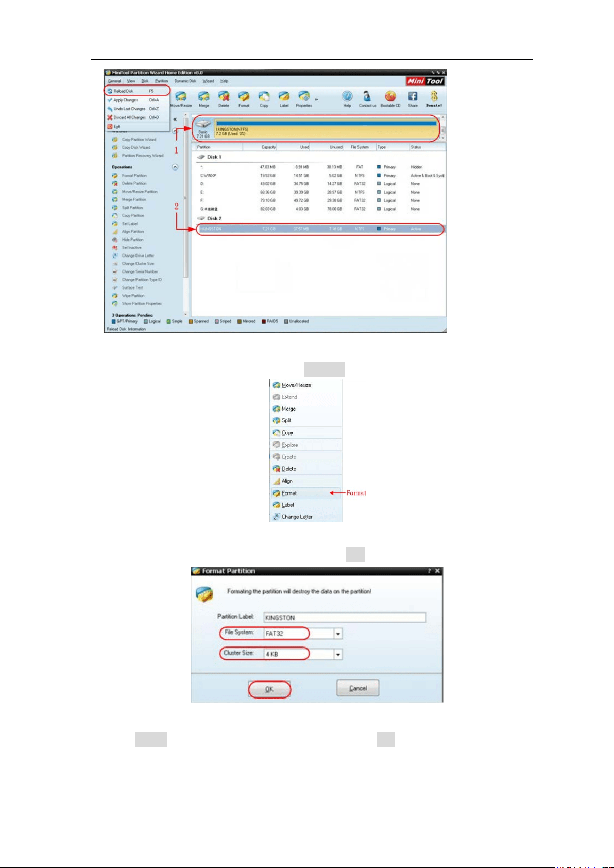Viewport: 614px width, 868px height.
Task: Click the Share (Facebook) toolbar icon
Action: (413, 99)
